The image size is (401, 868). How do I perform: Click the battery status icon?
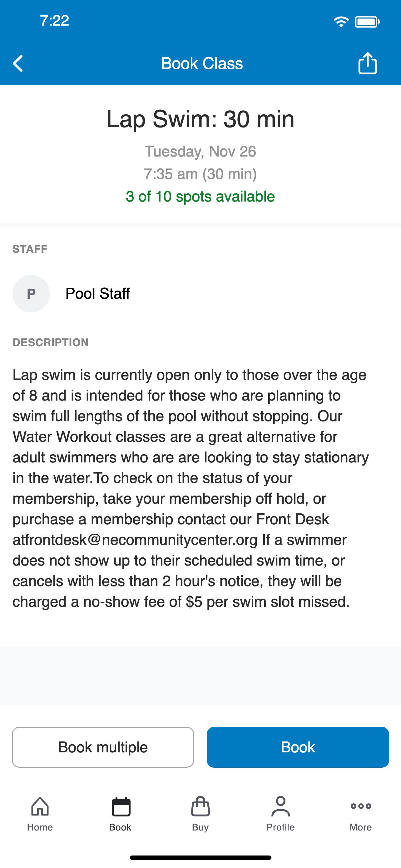coord(367,22)
